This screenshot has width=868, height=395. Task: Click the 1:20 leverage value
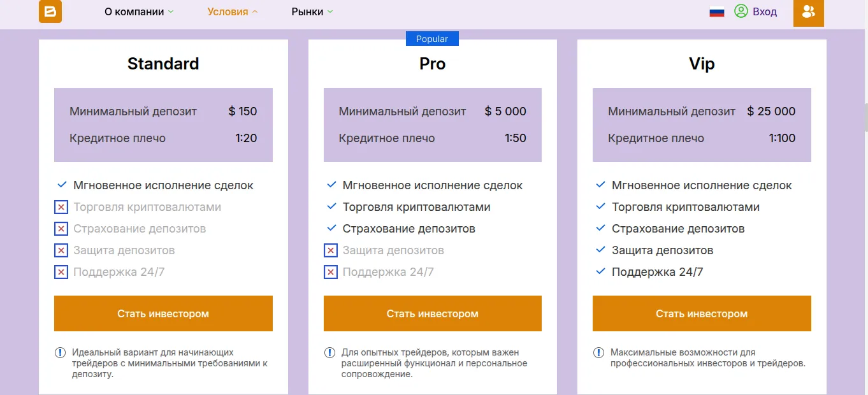pyautogui.click(x=247, y=138)
